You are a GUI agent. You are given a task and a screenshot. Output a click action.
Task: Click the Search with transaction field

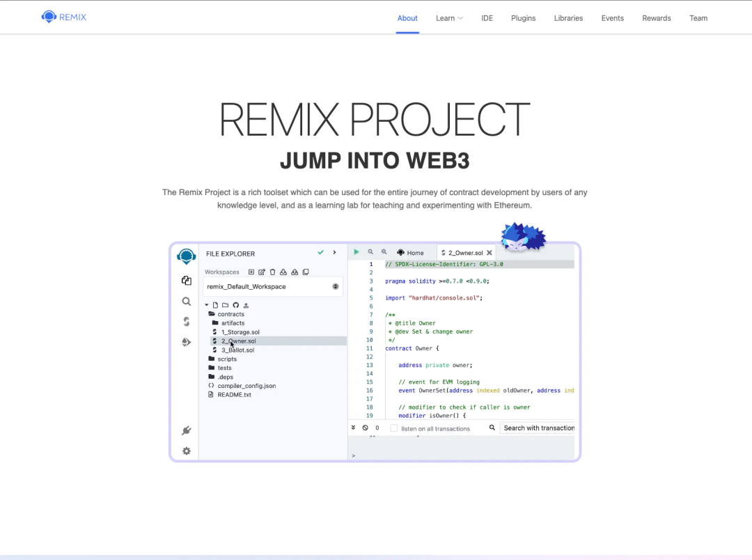point(538,428)
